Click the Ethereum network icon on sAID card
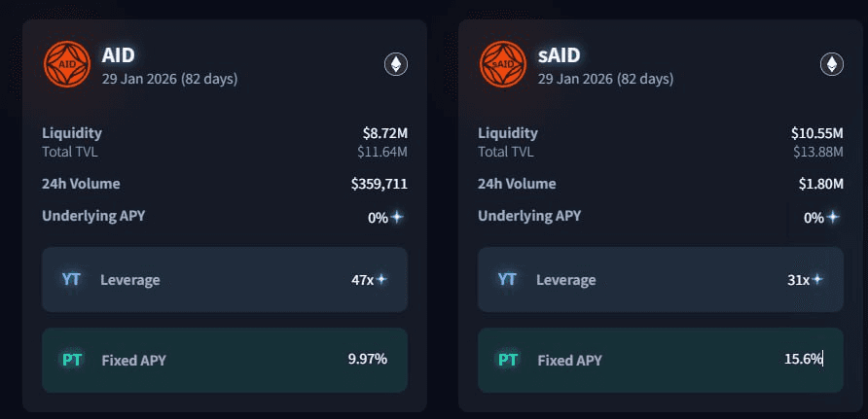 (832, 64)
